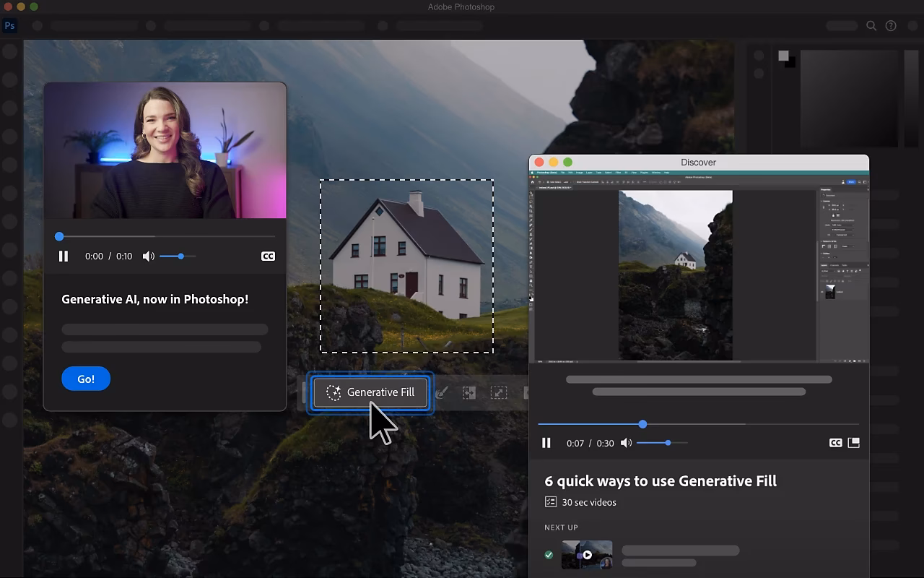
Task: Click the Go! button
Action: (x=86, y=379)
